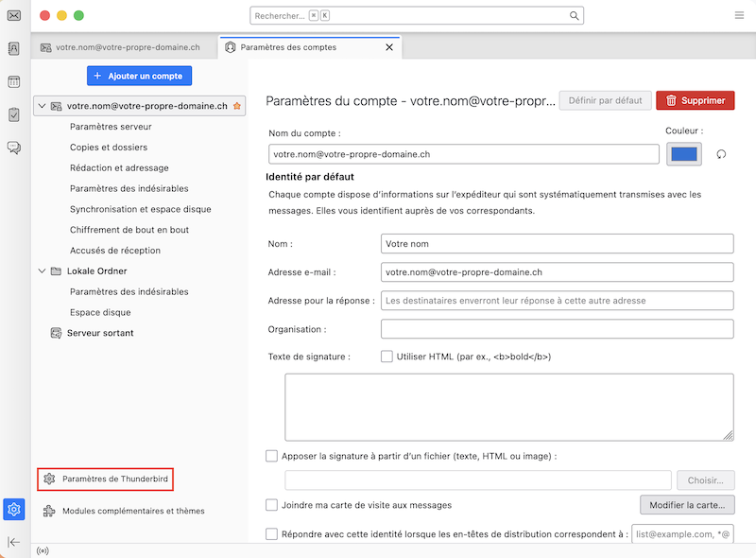
Task: Open the blue Couleur swatch picker
Action: click(683, 154)
